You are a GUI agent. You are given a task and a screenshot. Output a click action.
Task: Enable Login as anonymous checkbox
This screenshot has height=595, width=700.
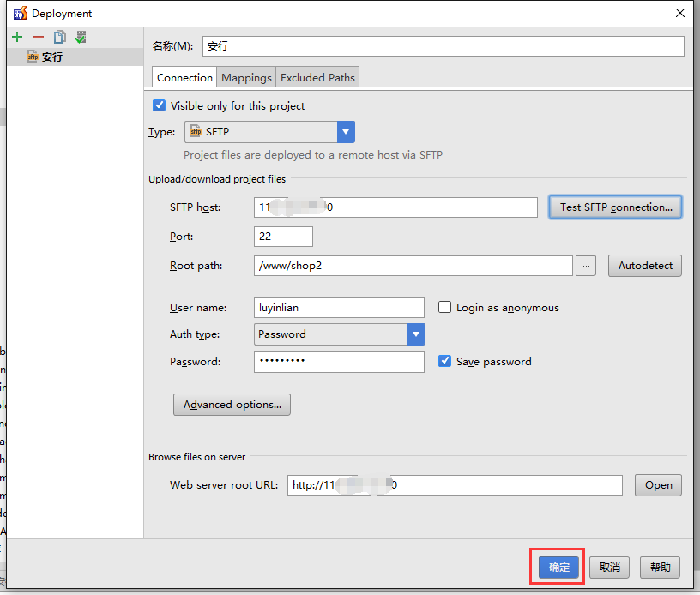(x=445, y=307)
